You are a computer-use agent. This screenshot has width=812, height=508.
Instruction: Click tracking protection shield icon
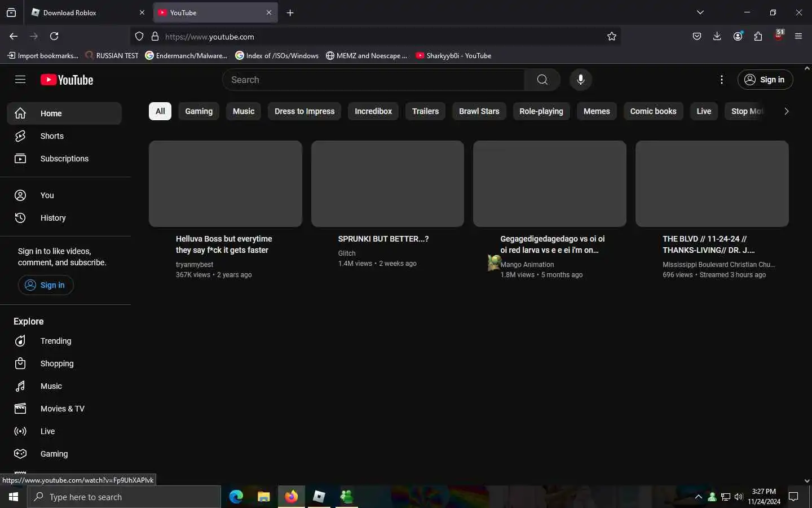click(139, 36)
